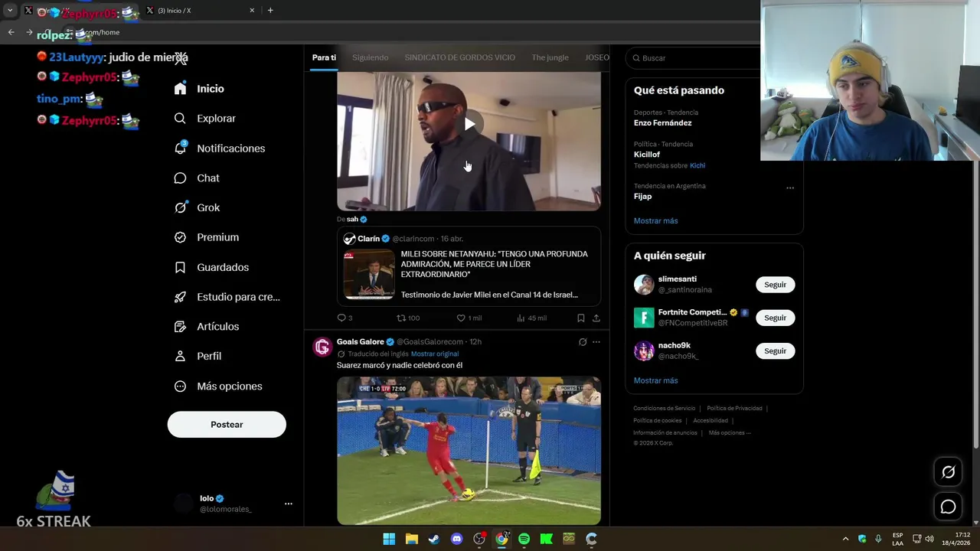Open the Suarez corner kick video thumbnail
The height and width of the screenshot is (551, 980).
tap(469, 451)
